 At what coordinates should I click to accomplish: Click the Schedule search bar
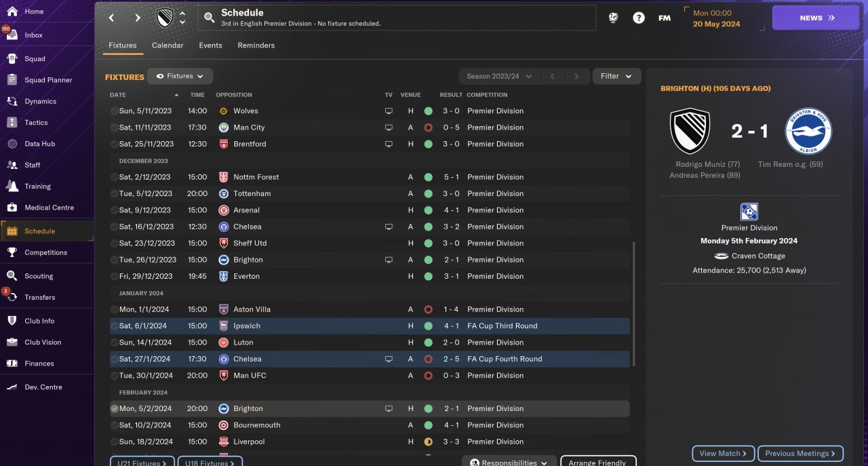(x=397, y=18)
